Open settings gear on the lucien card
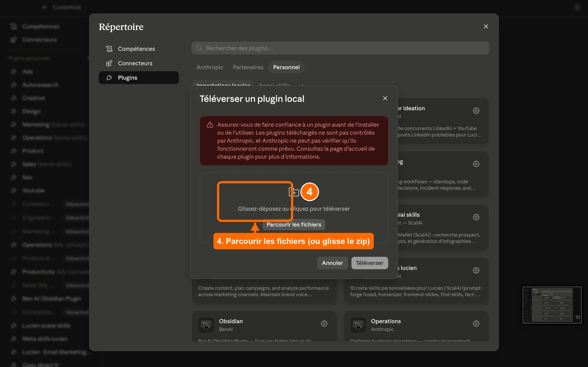Screen dimensions: 588x367 476,270
